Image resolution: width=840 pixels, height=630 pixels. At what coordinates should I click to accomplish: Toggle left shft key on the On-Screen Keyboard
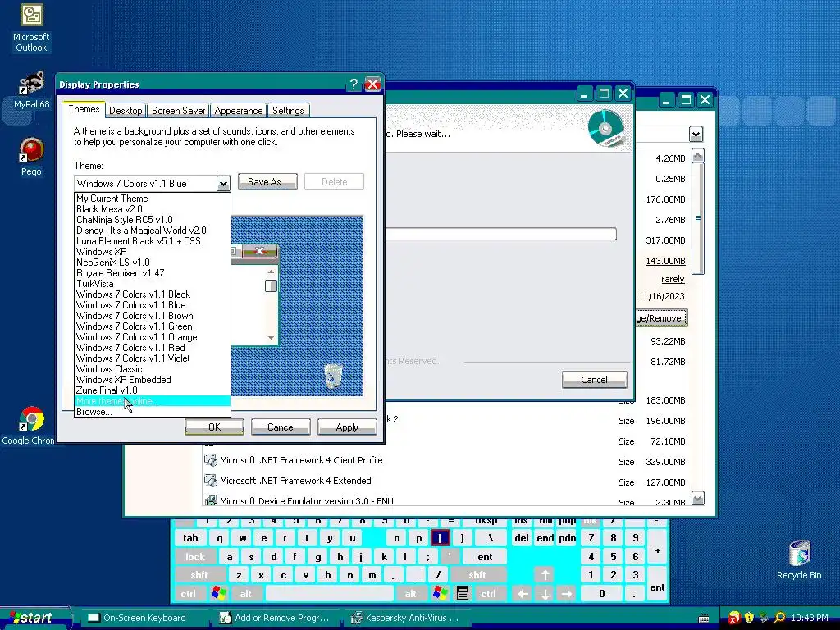point(199,575)
